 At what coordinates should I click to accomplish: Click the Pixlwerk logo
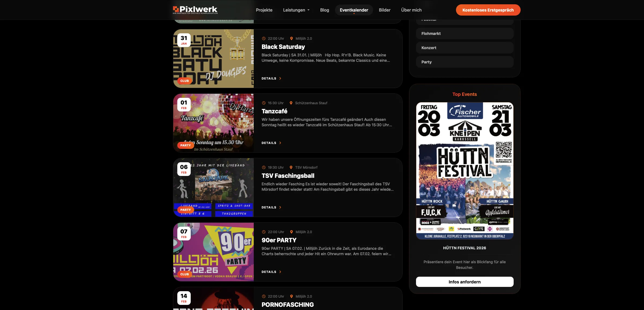click(x=195, y=10)
